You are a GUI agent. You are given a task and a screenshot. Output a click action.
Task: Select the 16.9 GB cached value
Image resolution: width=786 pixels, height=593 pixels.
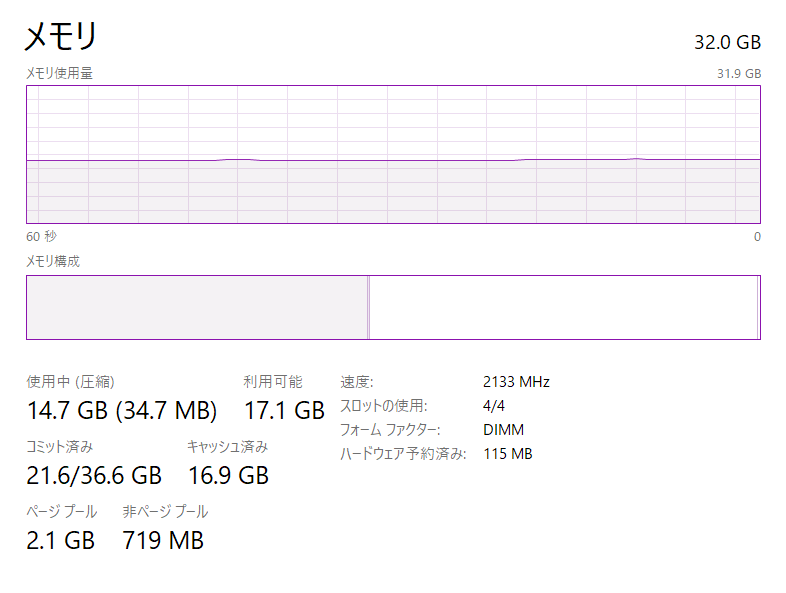coord(228,475)
